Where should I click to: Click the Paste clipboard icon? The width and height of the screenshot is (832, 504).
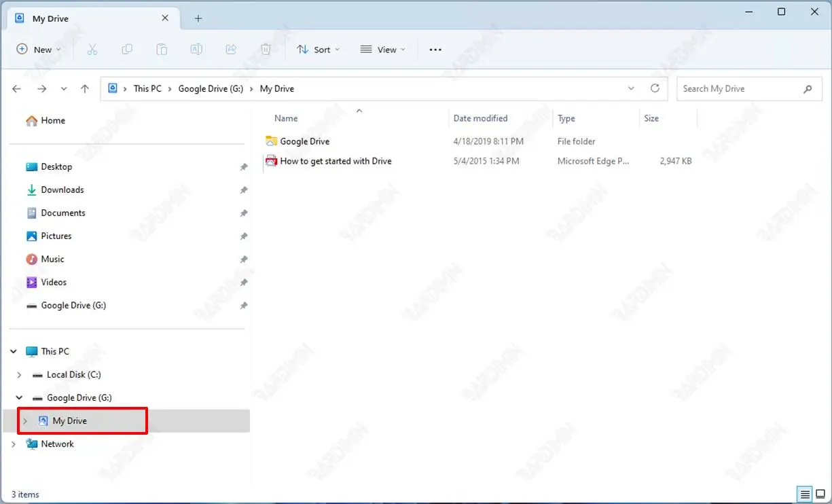(x=162, y=50)
